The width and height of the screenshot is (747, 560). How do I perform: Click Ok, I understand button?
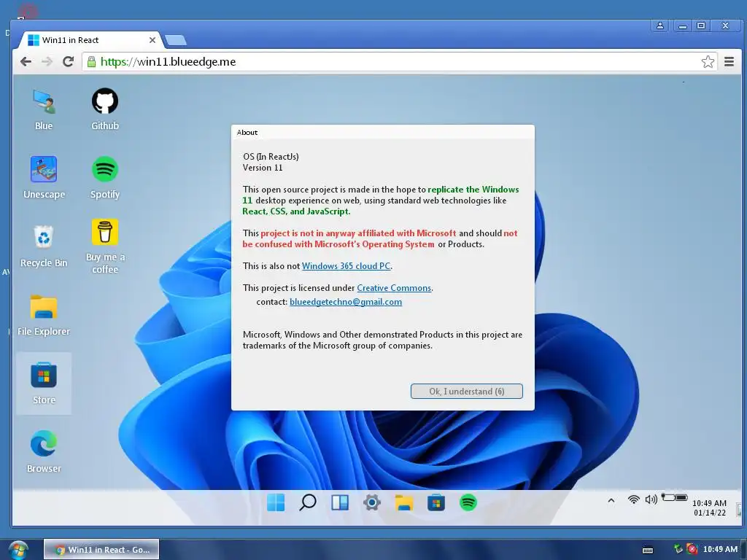[467, 391]
